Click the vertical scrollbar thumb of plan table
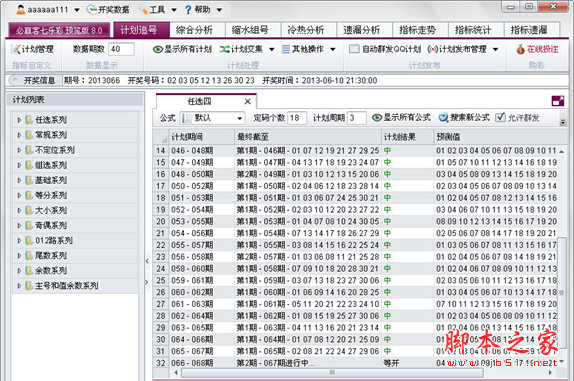 (562, 292)
